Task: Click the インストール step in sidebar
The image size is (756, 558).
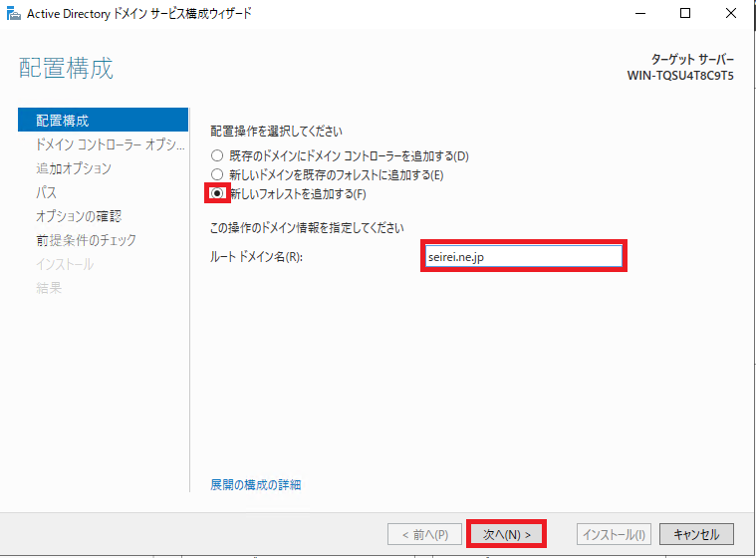Action: point(65,264)
